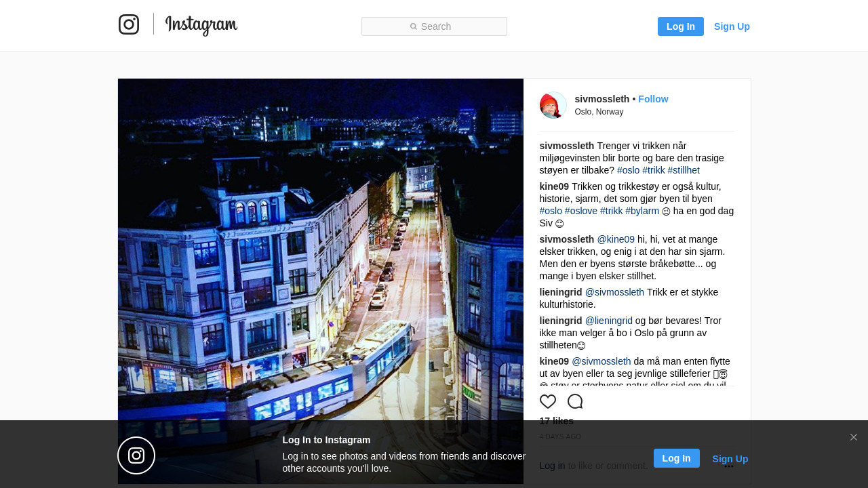Open lieningrid's profile from first comment
Screen dimensions: 868x488
point(561,292)
